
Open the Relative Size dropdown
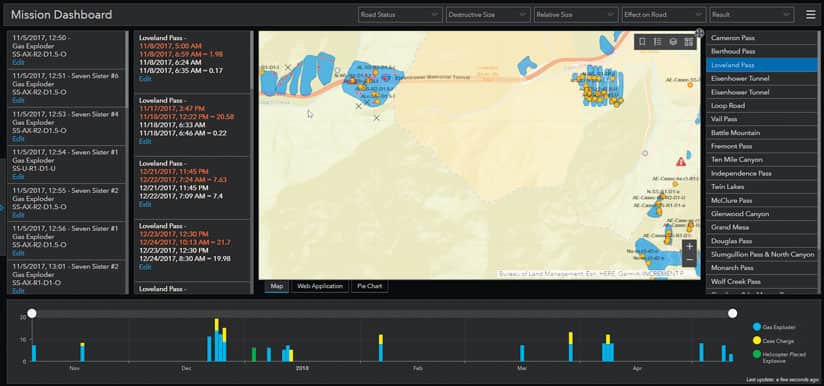575,15
